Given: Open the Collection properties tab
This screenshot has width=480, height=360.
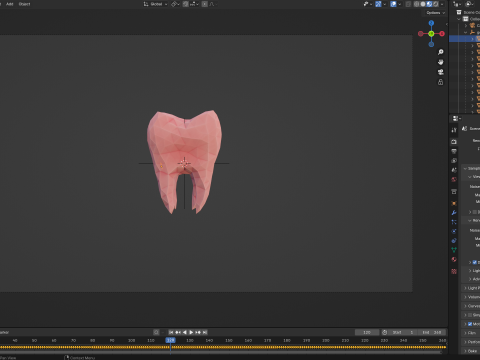Looking at the screenshot, I should (454, 192).
